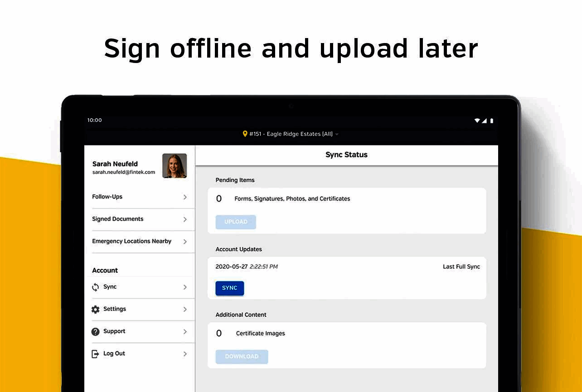This screenshot has height=392, width=582.
Task: Click the Log Out exit icon
Action: (95, 353)
